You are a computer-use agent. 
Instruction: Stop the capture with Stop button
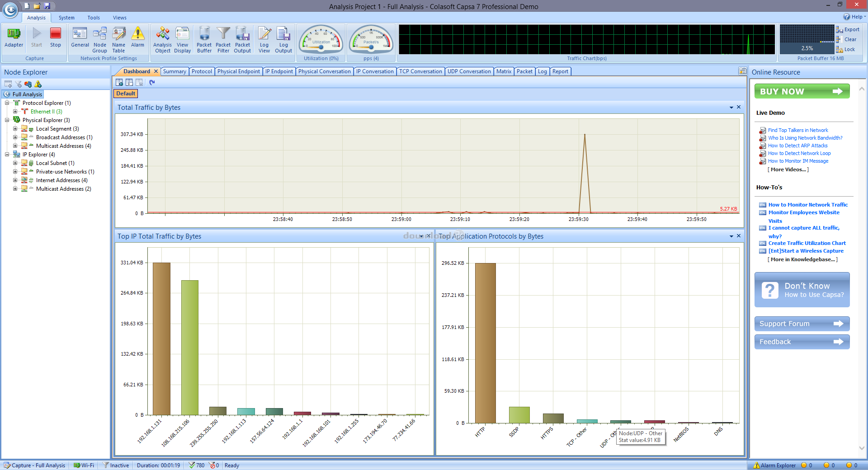coord(56,37)
